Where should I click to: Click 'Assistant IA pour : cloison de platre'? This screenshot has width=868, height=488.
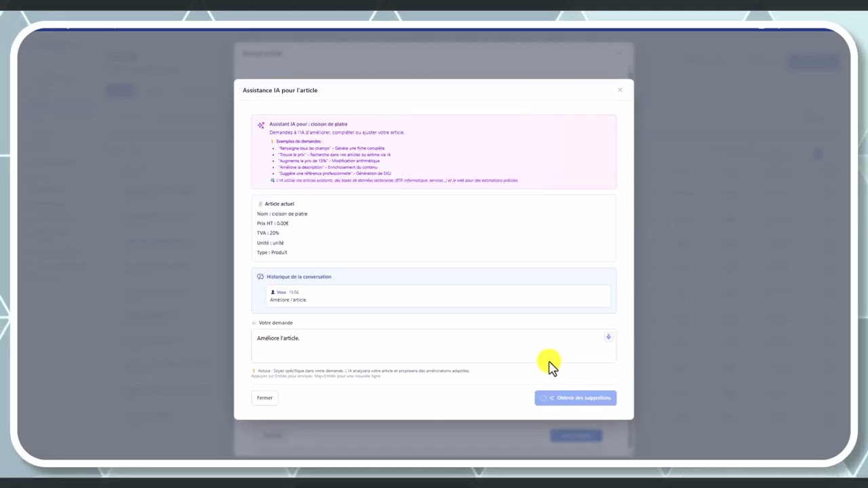click(309, 124)
